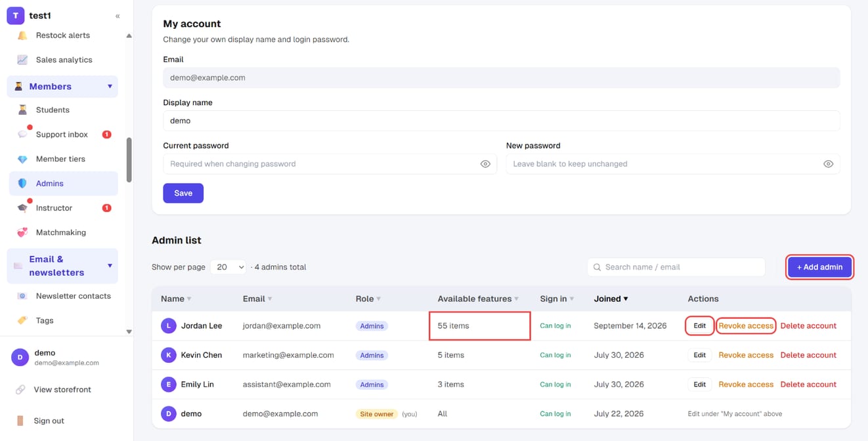Image resolution: width=868 pixels, height=441 pixels.
Task: Click the Admins shield icon
Action: (x=22, y=184)
